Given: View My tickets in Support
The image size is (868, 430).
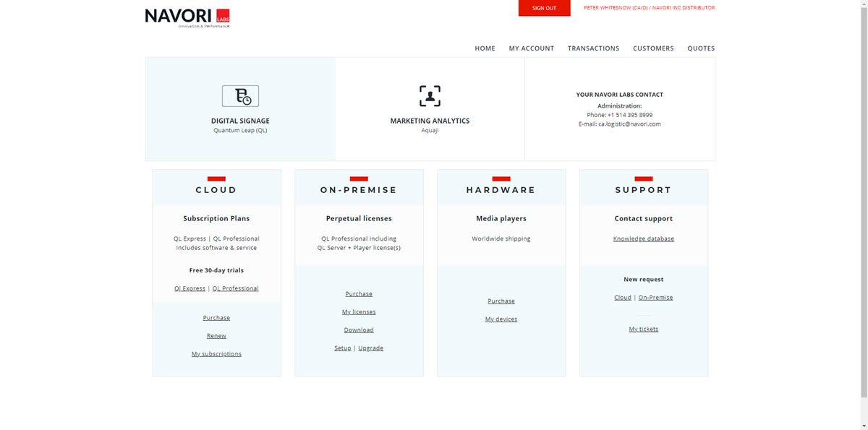Looking at the screenshot, I should pos(643,330).
